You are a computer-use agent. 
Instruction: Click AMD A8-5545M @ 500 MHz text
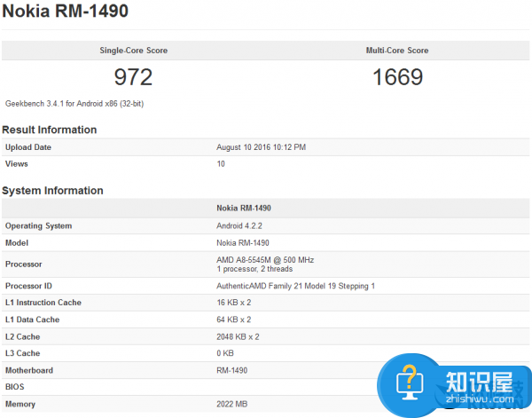(265, 260)
